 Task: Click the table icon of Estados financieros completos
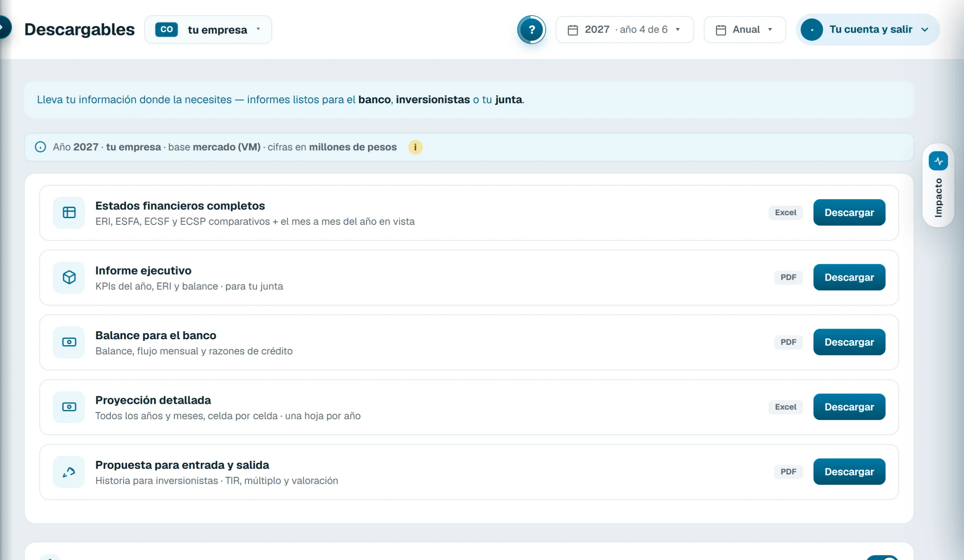tap(69, 212)
